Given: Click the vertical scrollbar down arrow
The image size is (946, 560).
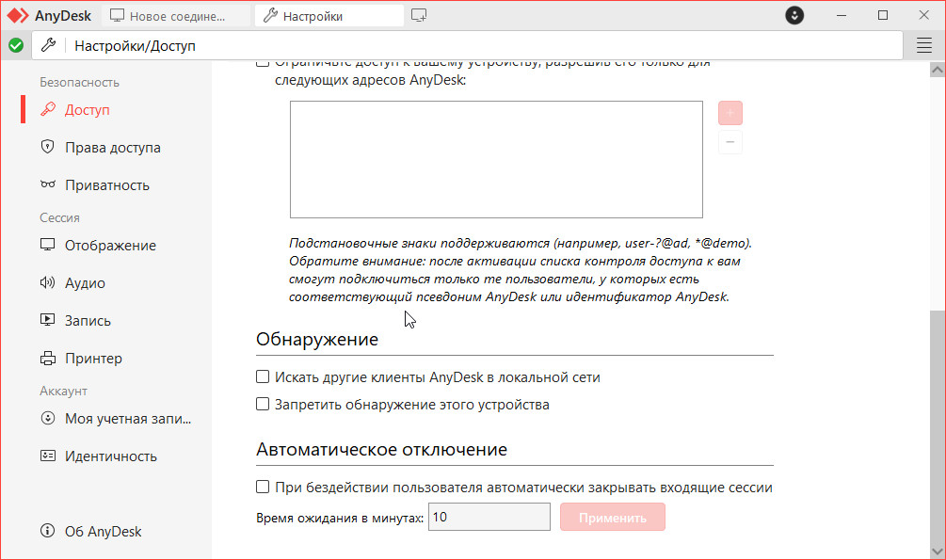Looking at the screenshot, I should [x=937, y=551].
